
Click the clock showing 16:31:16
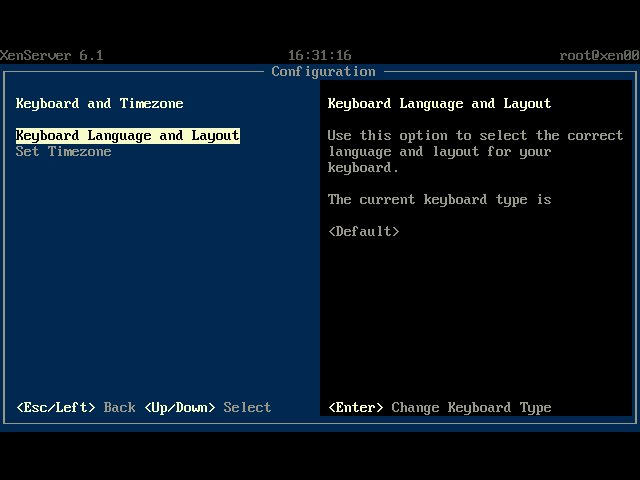pos(320,55)
